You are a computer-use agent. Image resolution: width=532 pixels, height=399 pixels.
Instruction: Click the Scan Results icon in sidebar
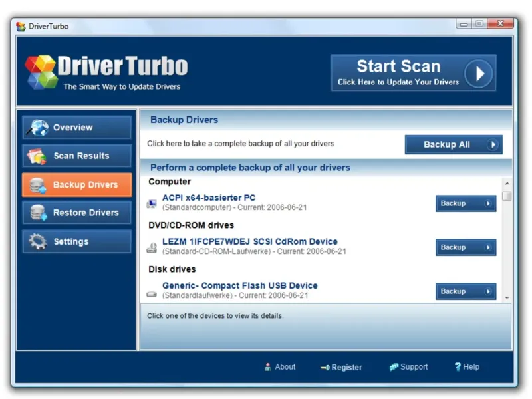(37, 156)
